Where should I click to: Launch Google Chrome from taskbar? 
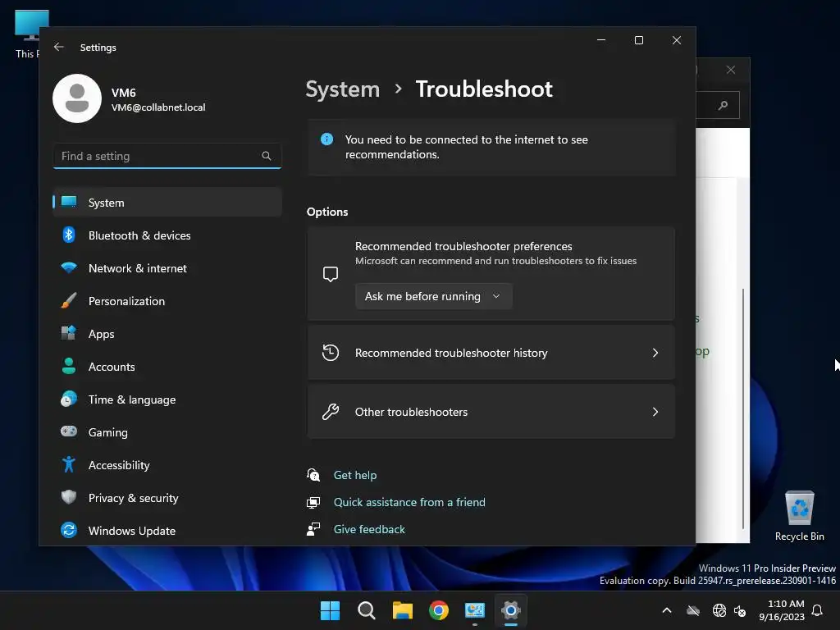coord(439,610)
